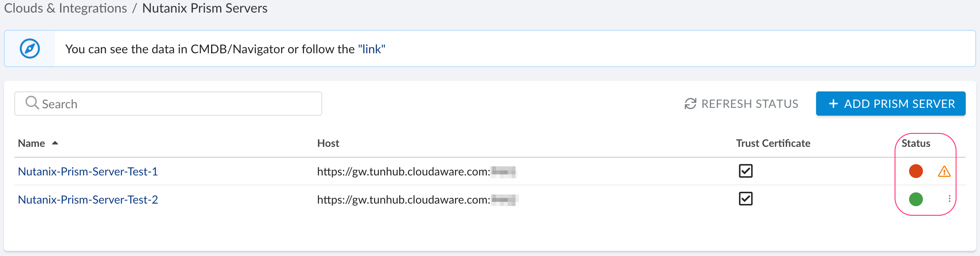Click the Status column header
This screenshot has width=980, height=256.
point(916,143)
